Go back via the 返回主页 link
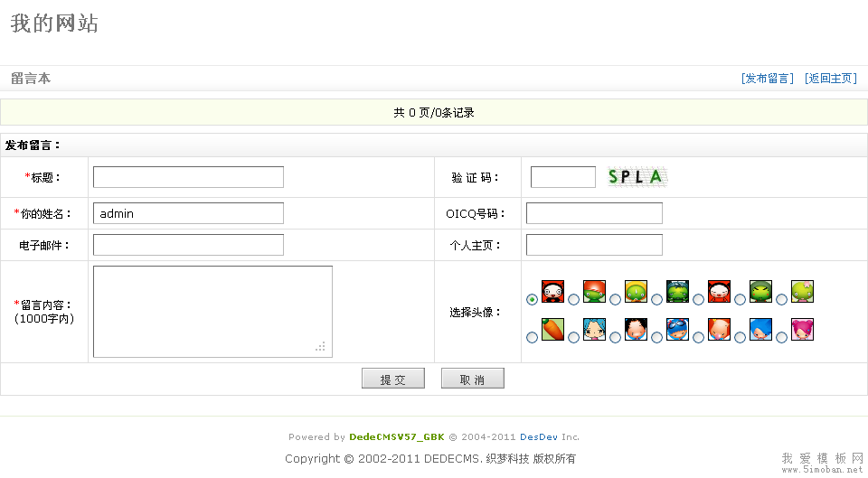Screen dimensions: 868x478 [830, 79]
